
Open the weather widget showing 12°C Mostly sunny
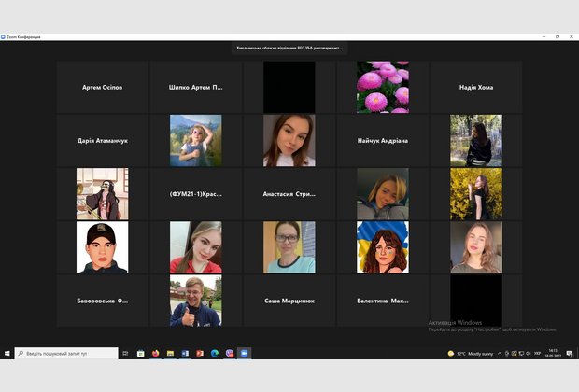(x=471, y=354)
